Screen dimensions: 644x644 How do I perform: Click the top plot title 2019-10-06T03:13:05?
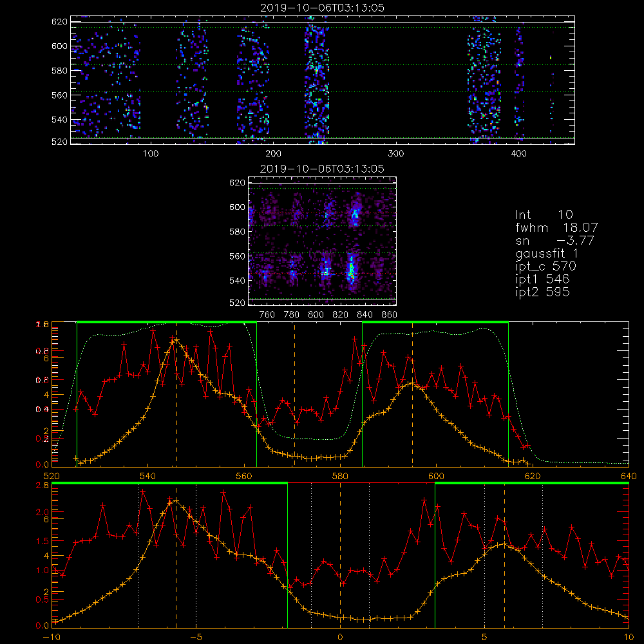(323, 8)
